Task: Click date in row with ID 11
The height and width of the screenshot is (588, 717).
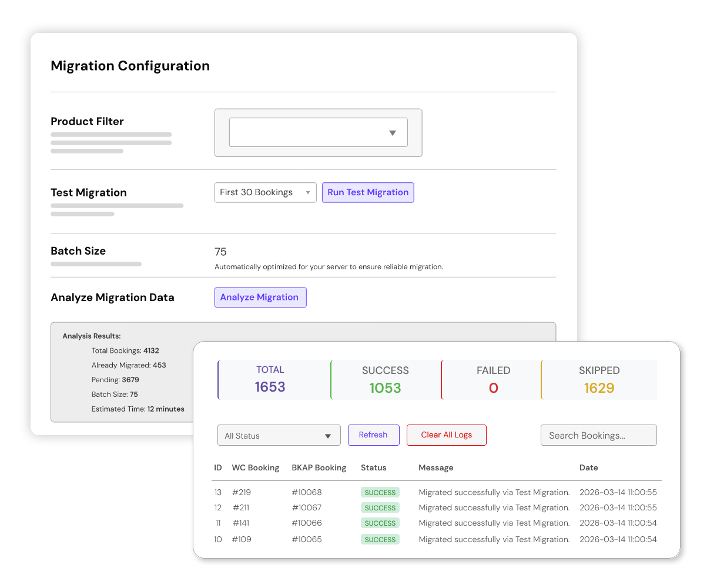Action: [618, 523]
